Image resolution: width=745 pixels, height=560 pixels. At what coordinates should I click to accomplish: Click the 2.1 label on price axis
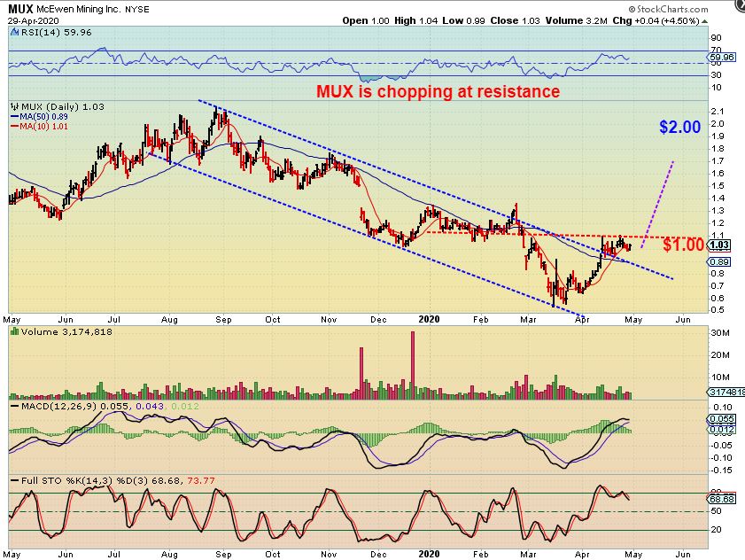click(x=718, y=112)
